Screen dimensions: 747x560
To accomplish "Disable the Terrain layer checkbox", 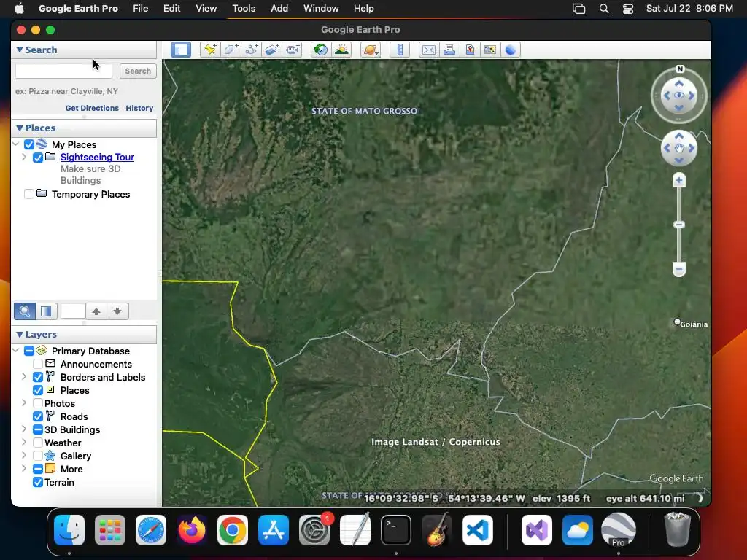I will (x=38, y=483).
